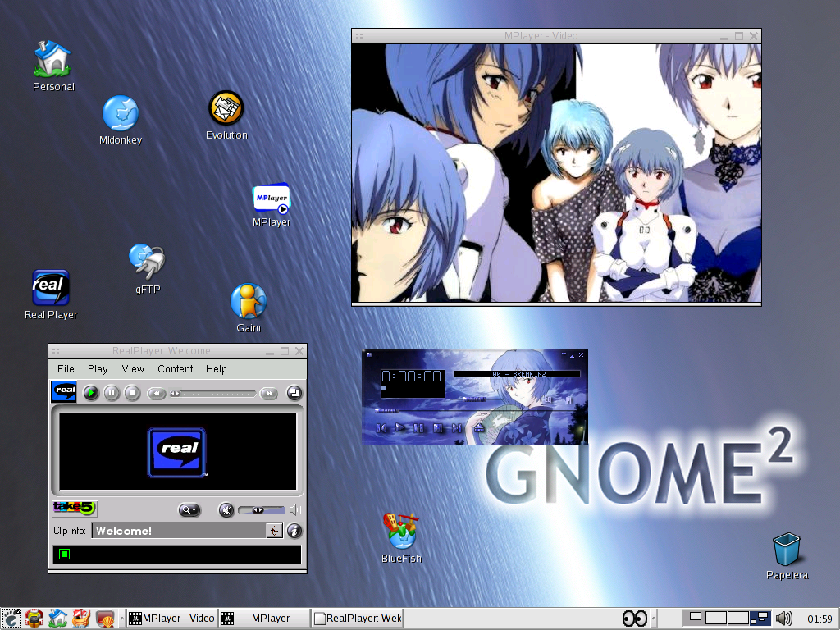This screenshot has width=840, height=630.
Task: Click pause in the skinned MPlayer
Action: pos(418,428)
